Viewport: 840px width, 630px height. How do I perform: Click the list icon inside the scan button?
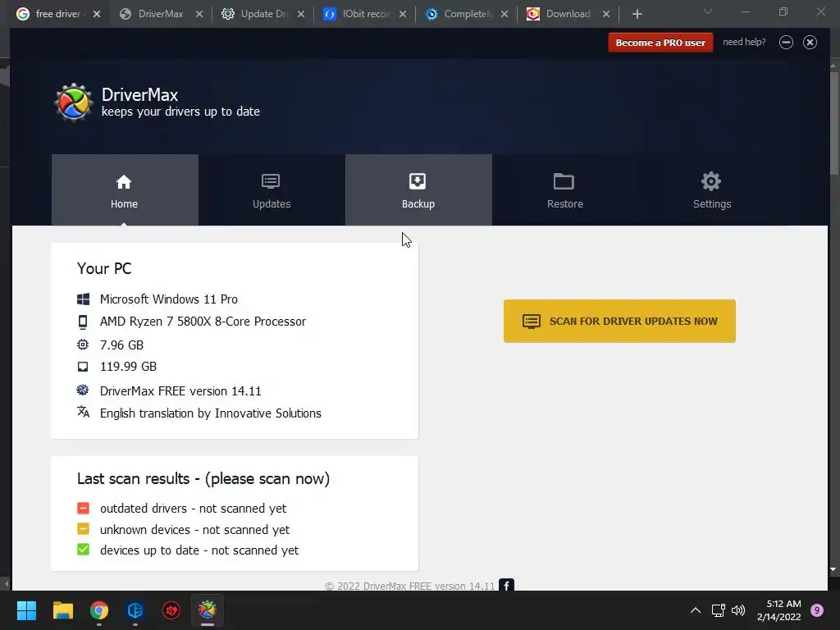point(532,321)
